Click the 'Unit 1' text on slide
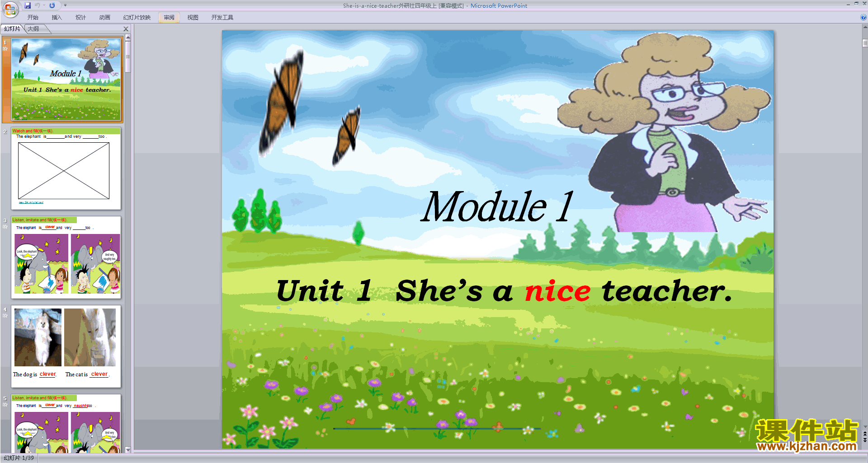The width and height of the screenshot is (868, 463). point(324,290)
